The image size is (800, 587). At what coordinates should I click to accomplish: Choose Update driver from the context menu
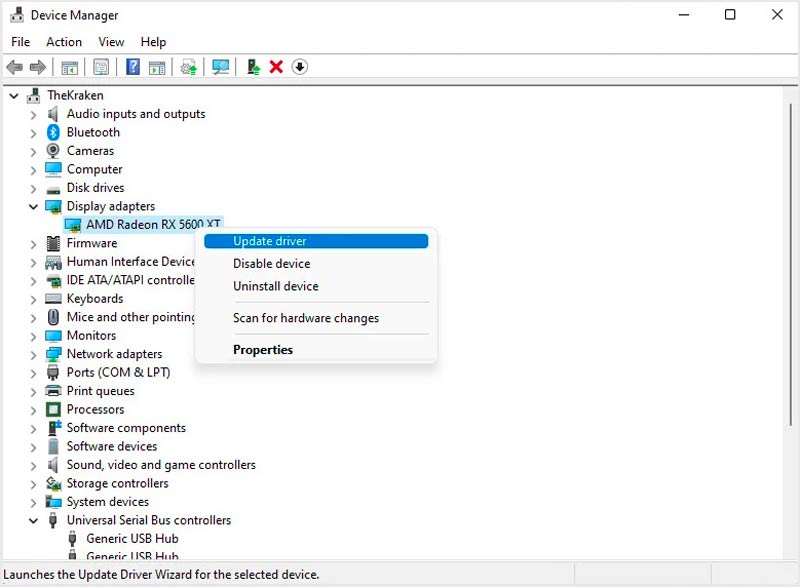(270, 241)
